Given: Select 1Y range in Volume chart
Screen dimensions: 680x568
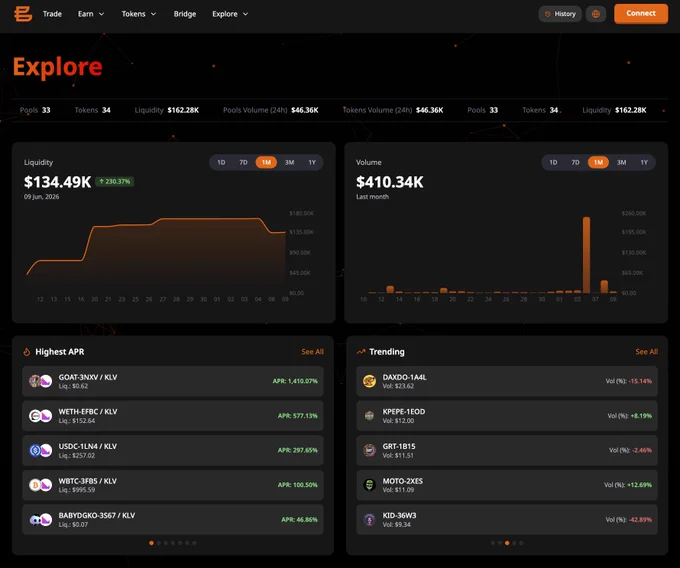Looking at the screenshot, I should click(x=644, y=162).
